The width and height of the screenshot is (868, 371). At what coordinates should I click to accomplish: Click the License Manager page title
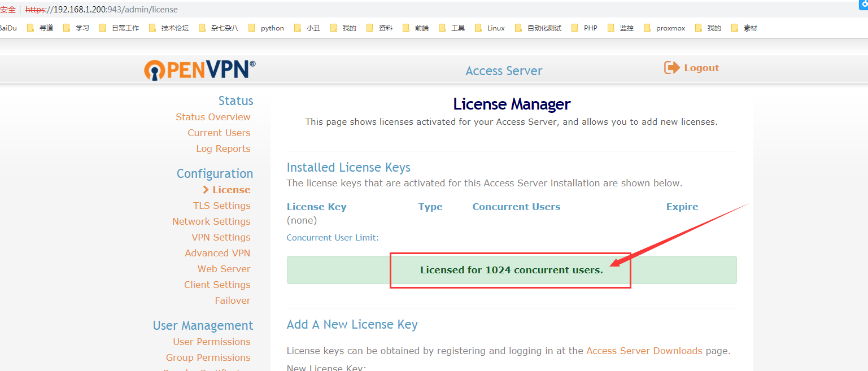[512, 104]
